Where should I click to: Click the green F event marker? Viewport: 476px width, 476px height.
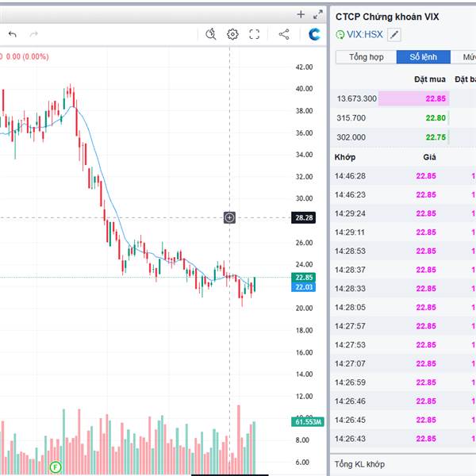(56, 466)
